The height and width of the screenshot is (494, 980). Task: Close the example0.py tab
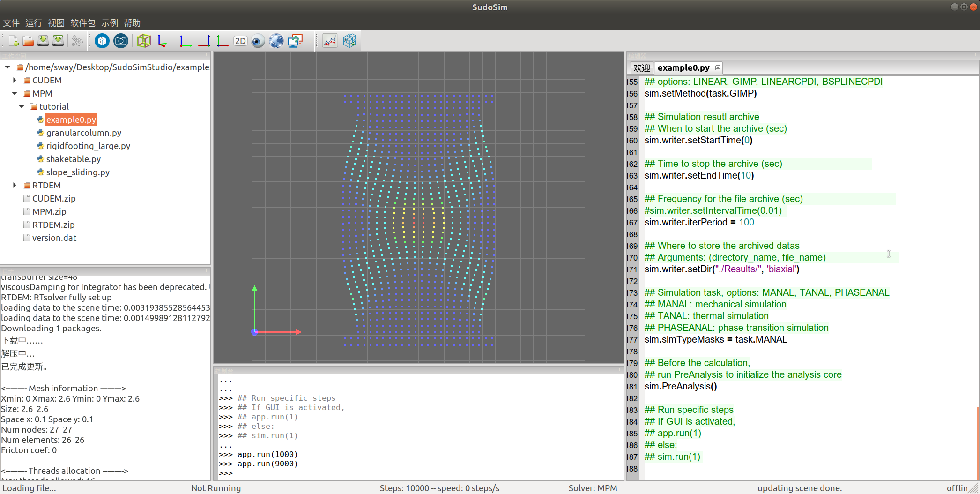pyautogui.click(x=718, y=67)
